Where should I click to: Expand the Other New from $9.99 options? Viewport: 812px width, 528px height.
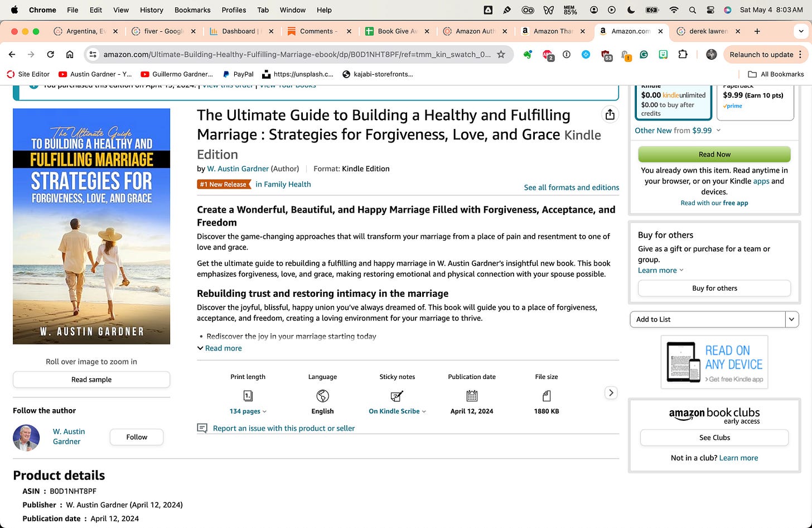pos(678,130)
